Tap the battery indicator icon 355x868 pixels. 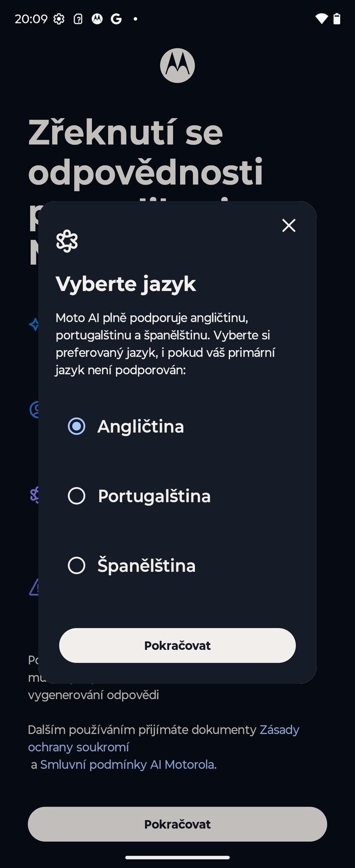pos(336,19)
